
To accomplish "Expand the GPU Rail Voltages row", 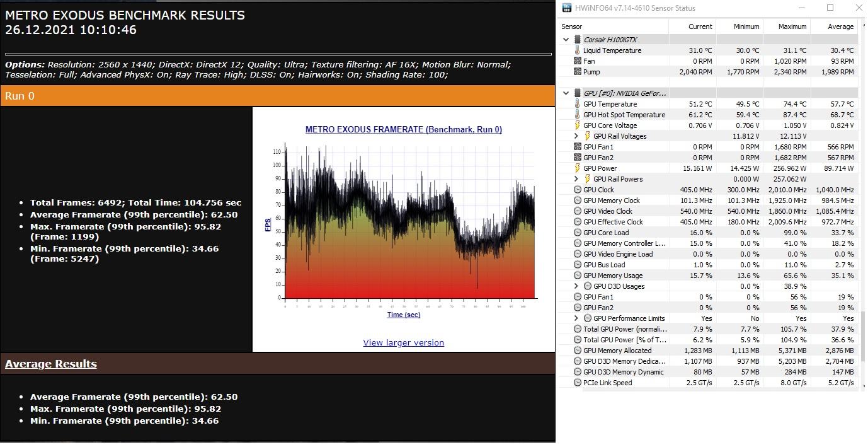I will [576, 136].
